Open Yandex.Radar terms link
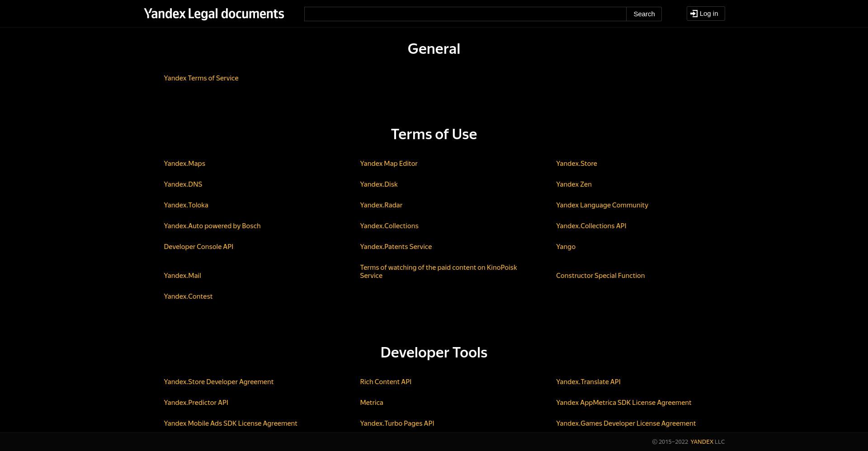This screenshot has height=451, width=868. 381,205
